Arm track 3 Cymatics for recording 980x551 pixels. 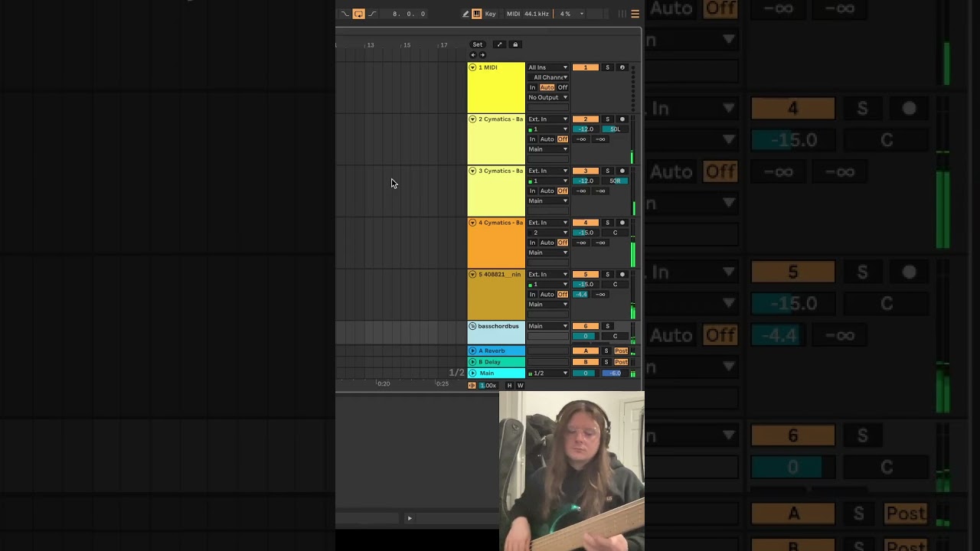point(622,171)
